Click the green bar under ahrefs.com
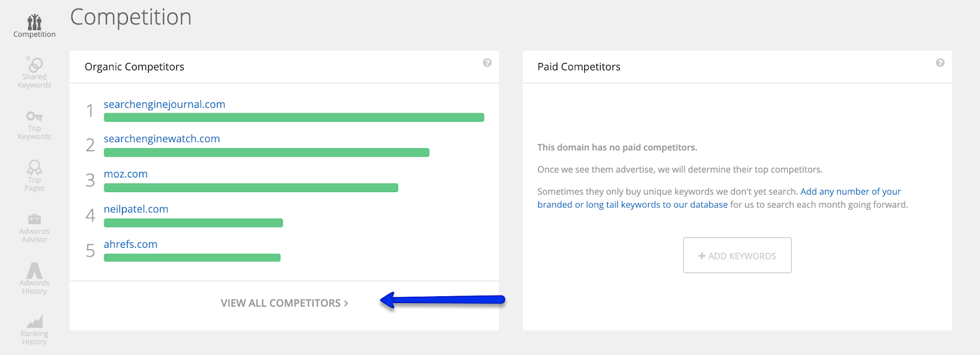The image size is (980, 355). coord(192,258)
